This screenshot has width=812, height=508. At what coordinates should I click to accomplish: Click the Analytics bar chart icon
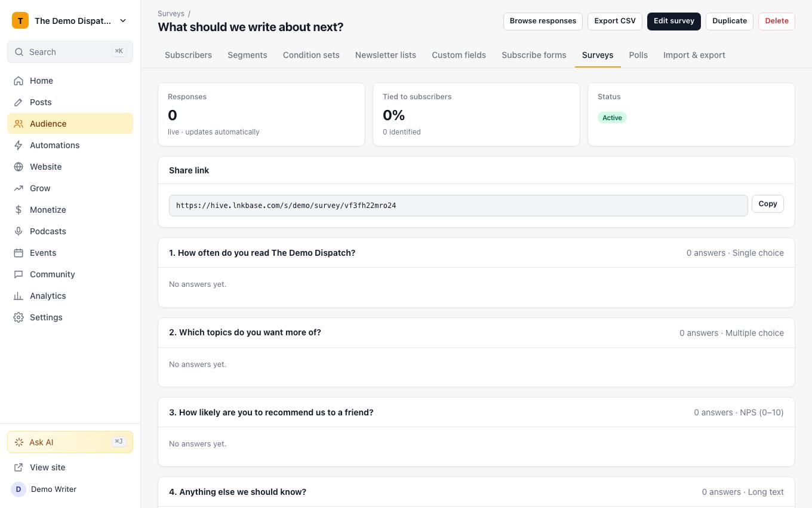tap(19, 296)
